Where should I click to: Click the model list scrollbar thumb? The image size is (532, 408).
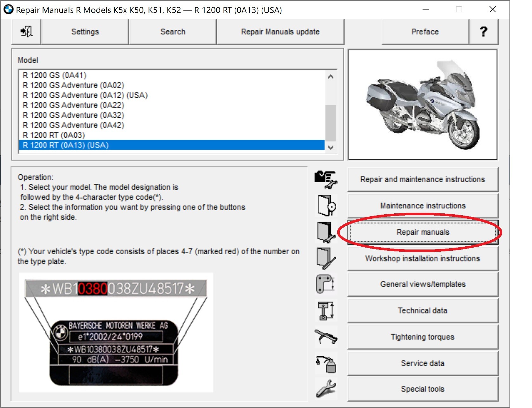tap(331, 123)
